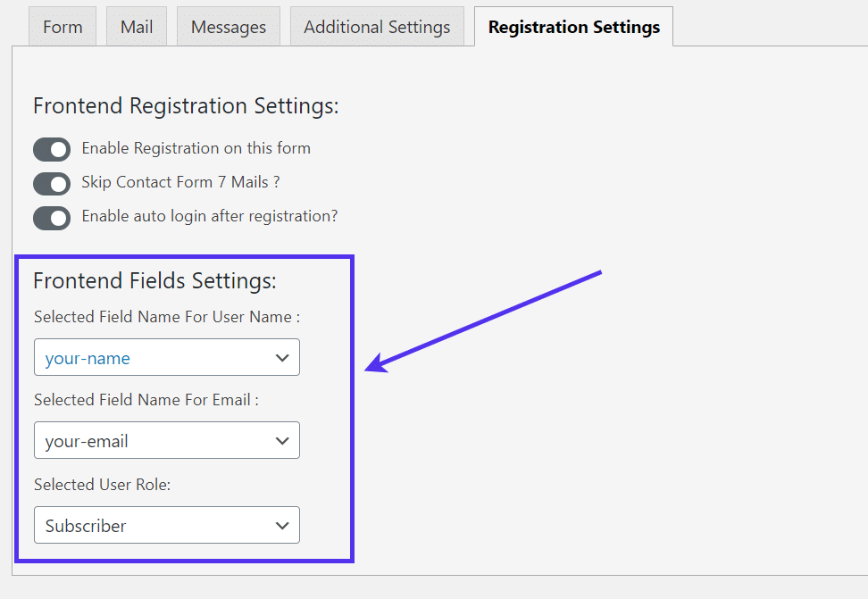Switch to the Form tab

tap(62, 27)
